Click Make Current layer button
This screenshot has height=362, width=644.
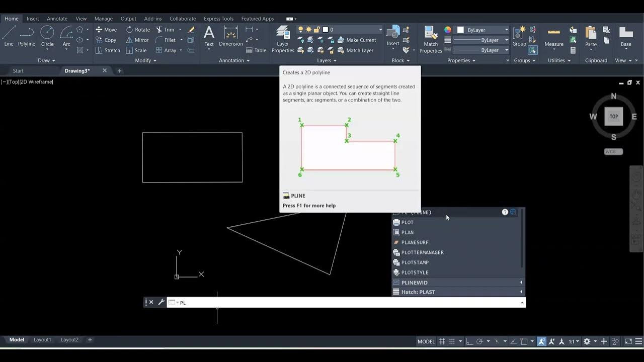click(357, 40)
